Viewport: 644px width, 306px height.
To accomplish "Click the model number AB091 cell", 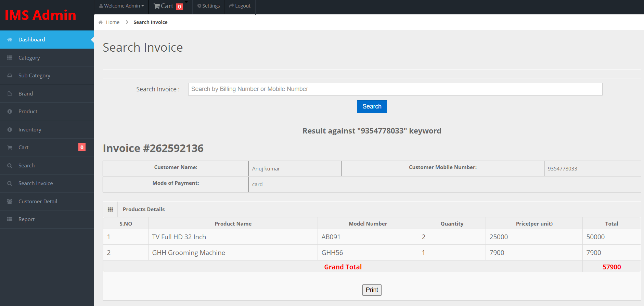I will click(x=368, y=237).
